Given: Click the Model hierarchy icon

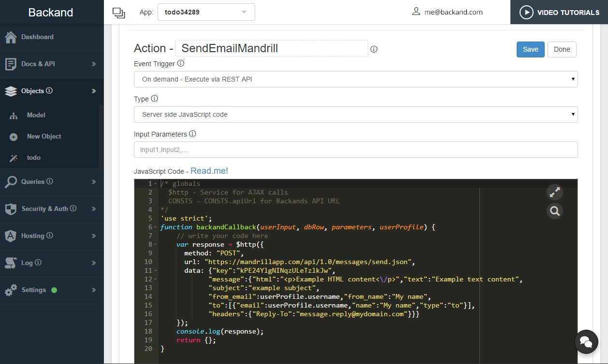Looking at the screenshot, I should click(x=14, y=115).
